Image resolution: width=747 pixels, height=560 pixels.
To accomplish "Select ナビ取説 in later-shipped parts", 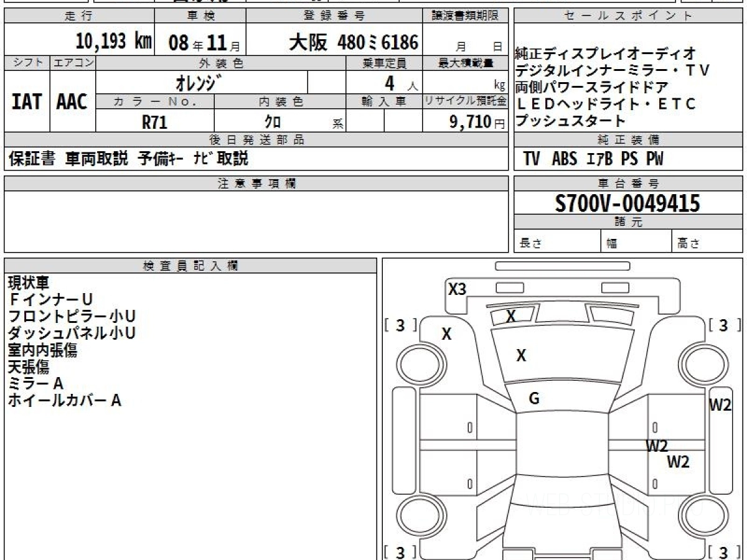I will (x=220, y=159).
